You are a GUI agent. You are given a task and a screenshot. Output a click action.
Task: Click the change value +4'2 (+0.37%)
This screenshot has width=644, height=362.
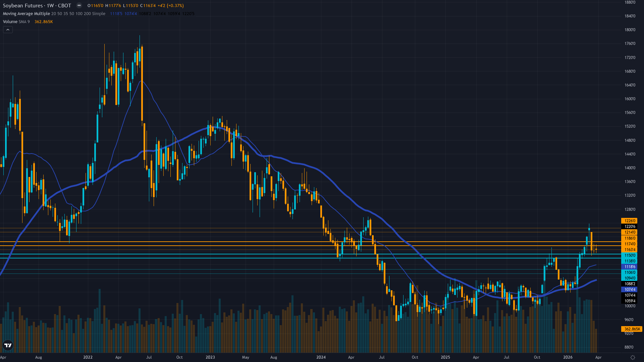coord(171,6)
